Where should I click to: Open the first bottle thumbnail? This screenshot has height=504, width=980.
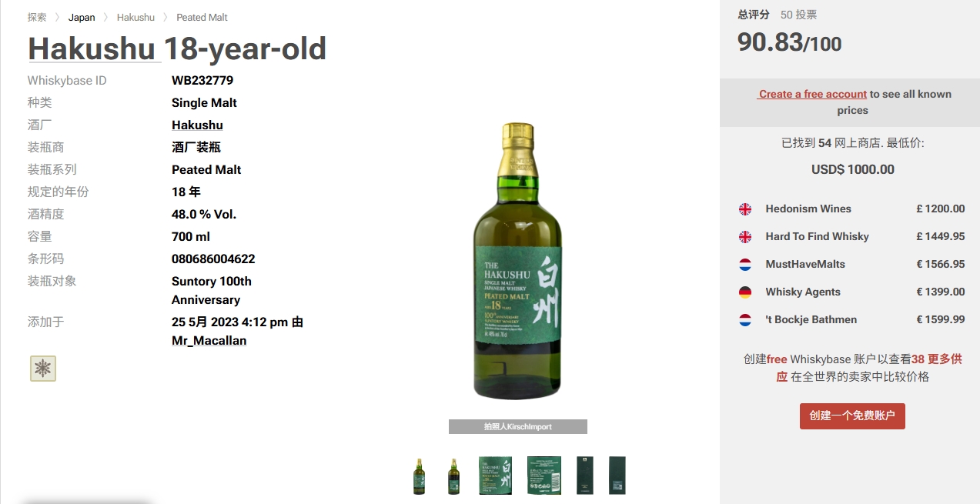(x=419, y=476)
